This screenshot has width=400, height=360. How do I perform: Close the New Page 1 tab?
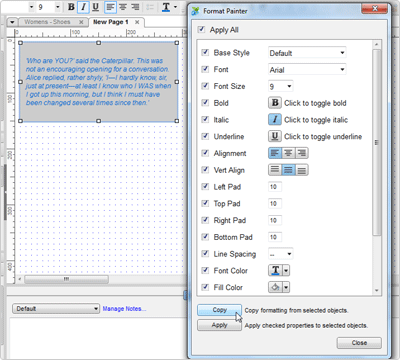[137, 22]
